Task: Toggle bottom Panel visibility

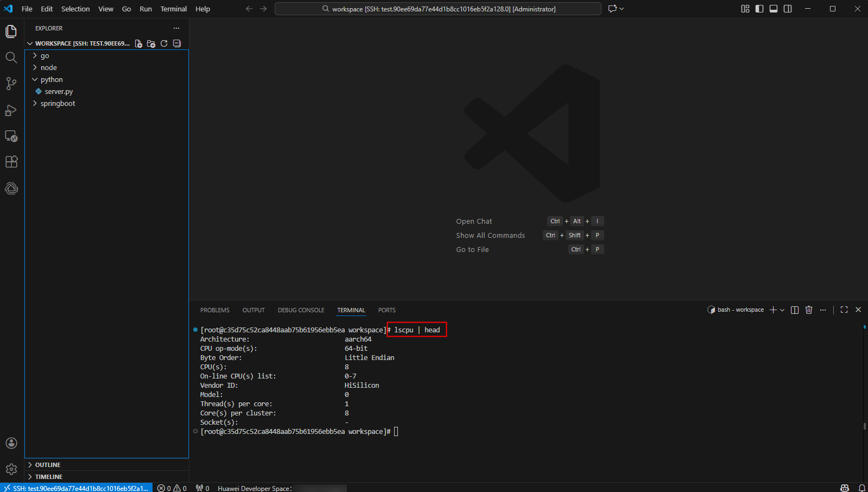Action: tap(774, 9)
